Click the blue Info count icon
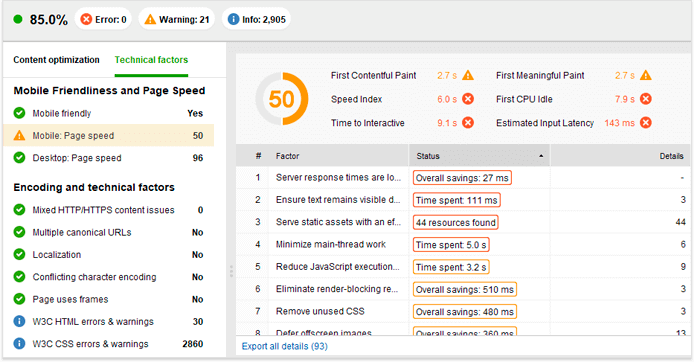The image size is (694, 362). click(233, 19)
